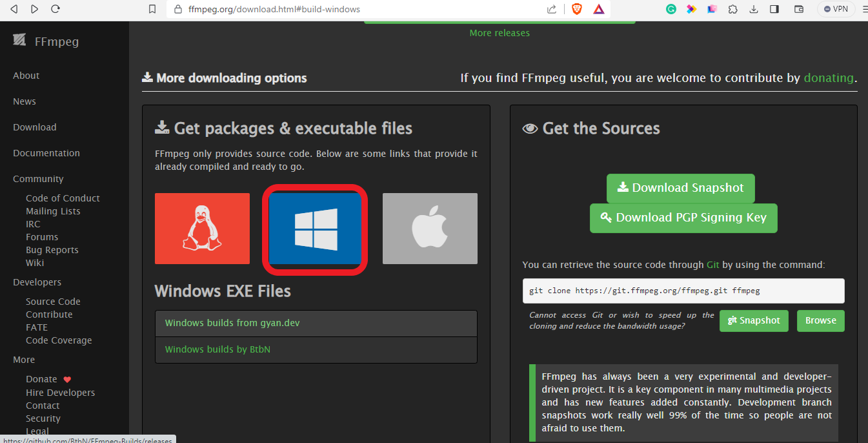Open Code Coverage link
The height and width of the screenshot is (443, 868).
[x=59, y=340]
